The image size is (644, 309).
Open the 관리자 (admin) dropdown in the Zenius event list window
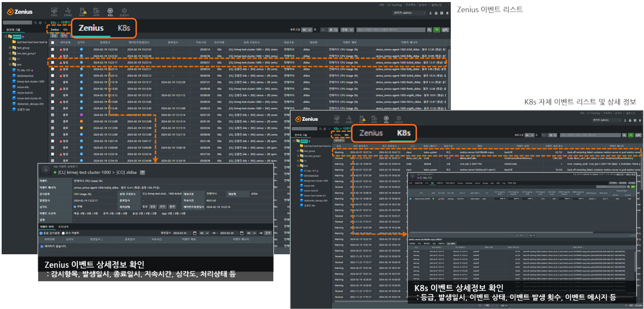(x=409, y=13)
